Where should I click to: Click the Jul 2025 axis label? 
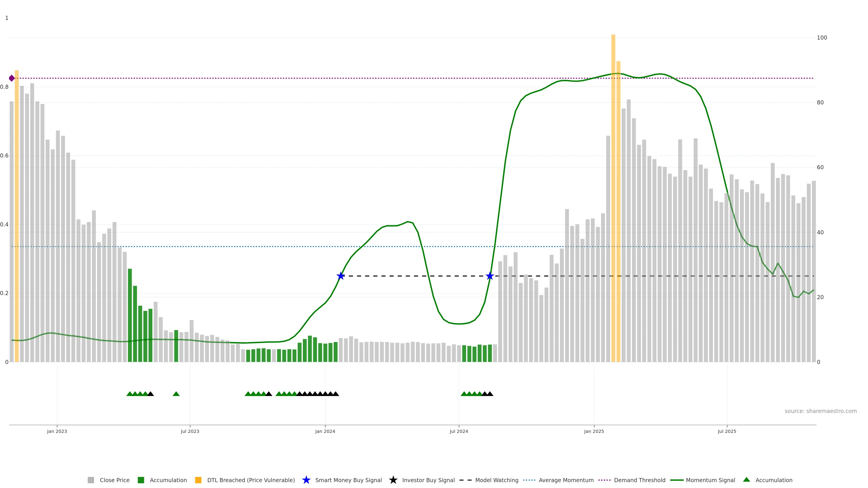click(727, 431)
